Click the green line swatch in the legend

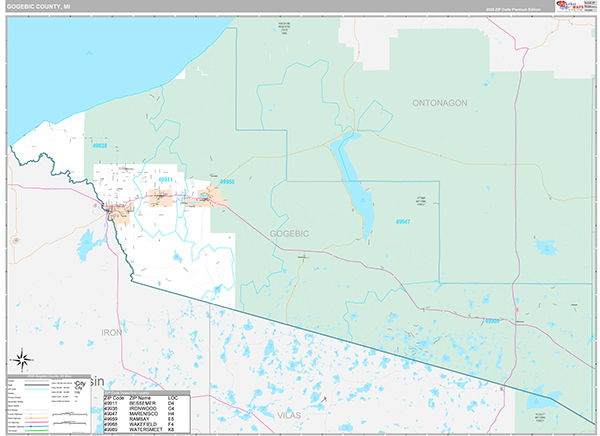(37, 431)
